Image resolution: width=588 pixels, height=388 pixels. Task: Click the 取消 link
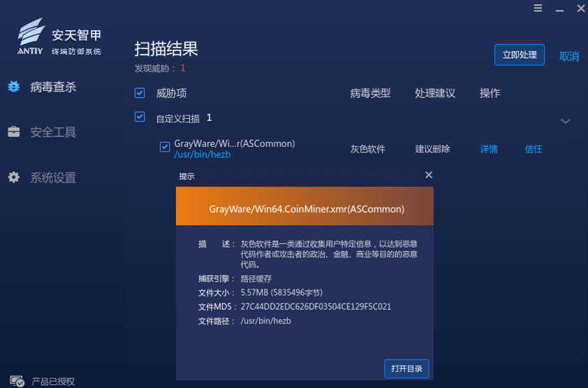click(x=569, y=56)
